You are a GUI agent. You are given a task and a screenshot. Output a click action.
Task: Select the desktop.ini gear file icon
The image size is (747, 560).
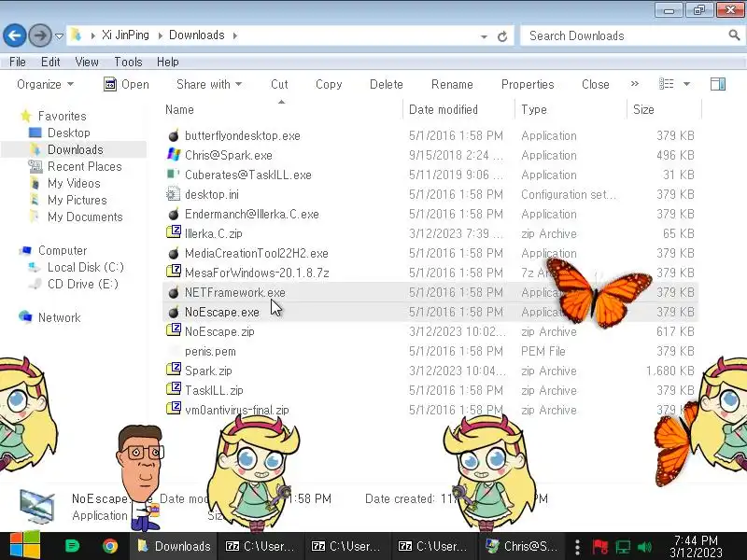click(x=173, y=194)
